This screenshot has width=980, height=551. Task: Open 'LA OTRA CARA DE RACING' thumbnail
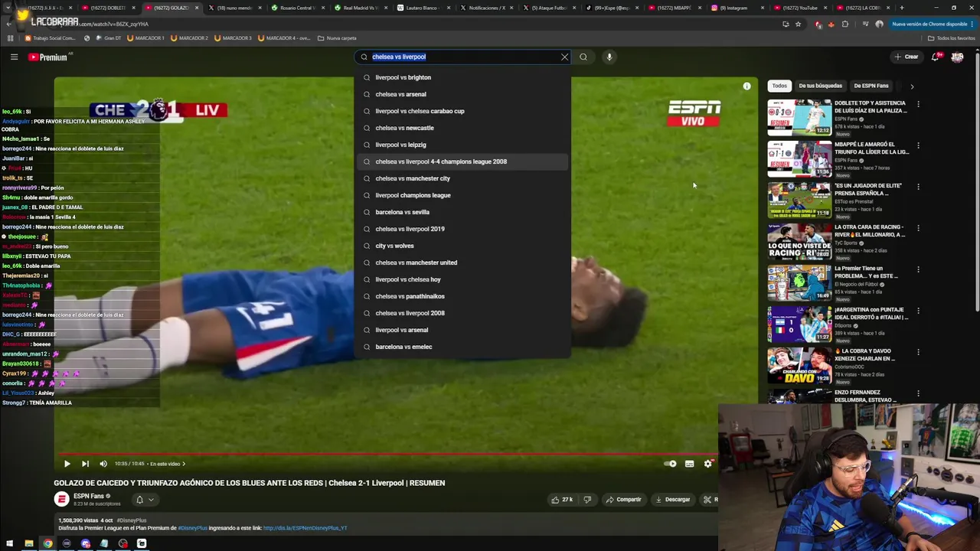[799, 241]
